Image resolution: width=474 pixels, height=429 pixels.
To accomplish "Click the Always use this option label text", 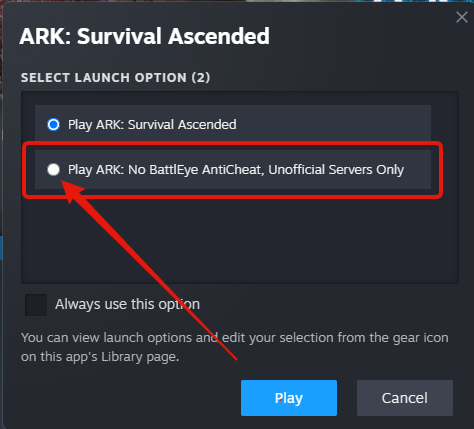I will pyautogui.click(x=128, y=304).
